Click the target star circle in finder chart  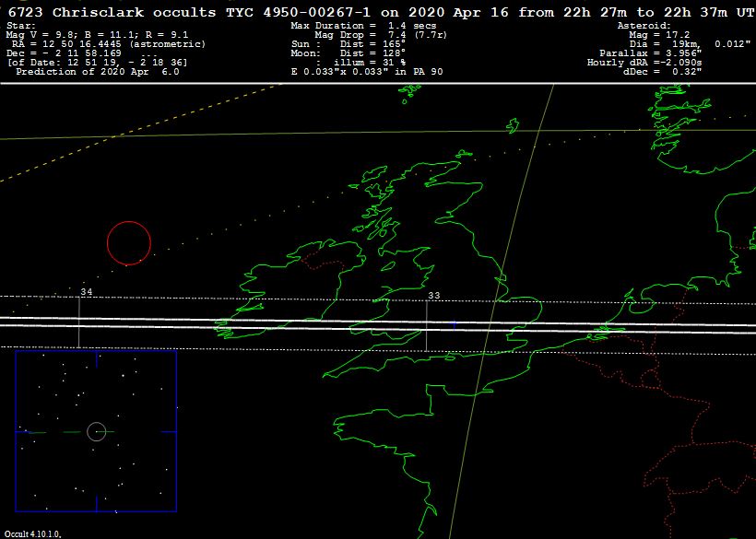[x=96, y=431]
